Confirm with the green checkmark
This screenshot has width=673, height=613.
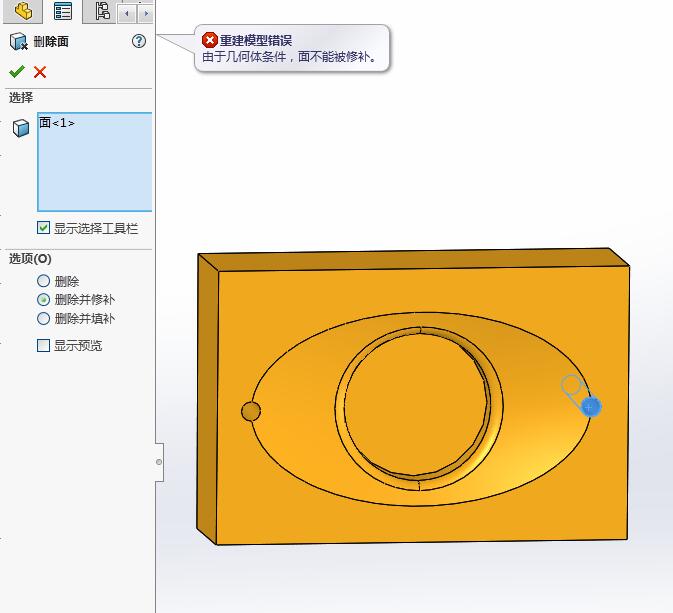[17, 71]
